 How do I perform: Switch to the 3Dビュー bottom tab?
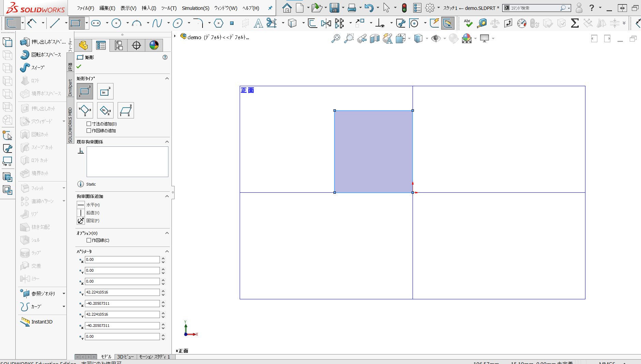click(125, 357)
